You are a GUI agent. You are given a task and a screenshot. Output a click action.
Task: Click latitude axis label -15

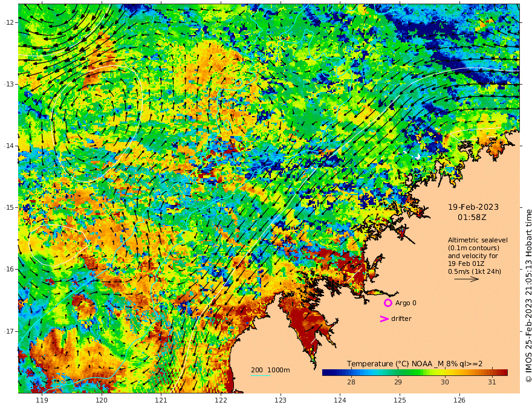[9, 207]
